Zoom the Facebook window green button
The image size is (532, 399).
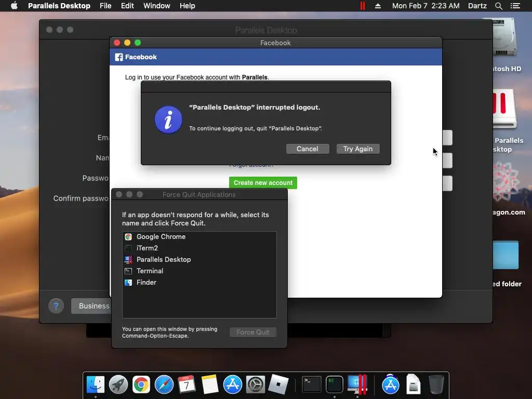point(138,43)
